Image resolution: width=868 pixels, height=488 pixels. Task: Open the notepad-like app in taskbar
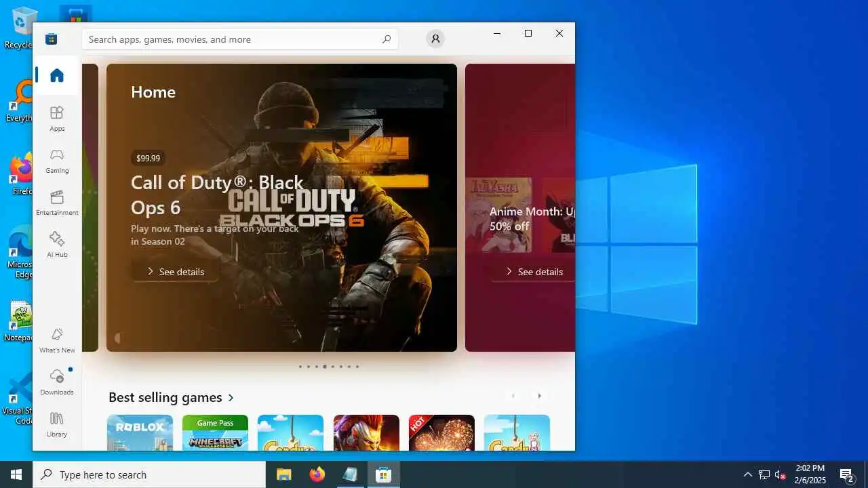click(350, 474)
